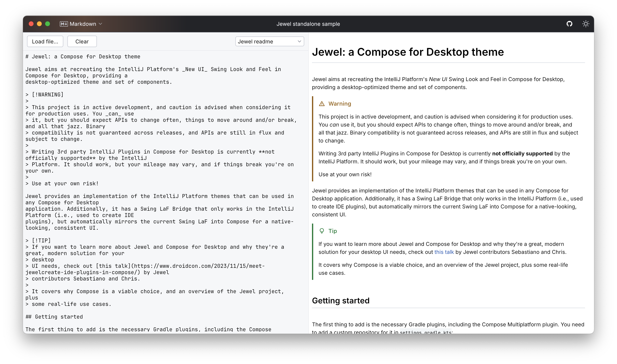The image size is (617, 364).
Task: Click the chevron on the sample combo box
Action: point(300,41)
